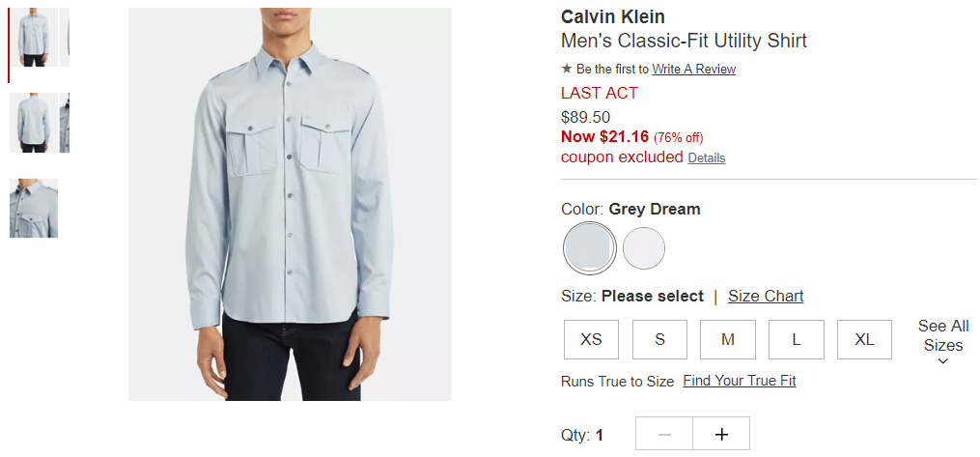Screen dimensions: 980x457
Task: Expand the See All Sizes chevron
Action: coord(943,361)
